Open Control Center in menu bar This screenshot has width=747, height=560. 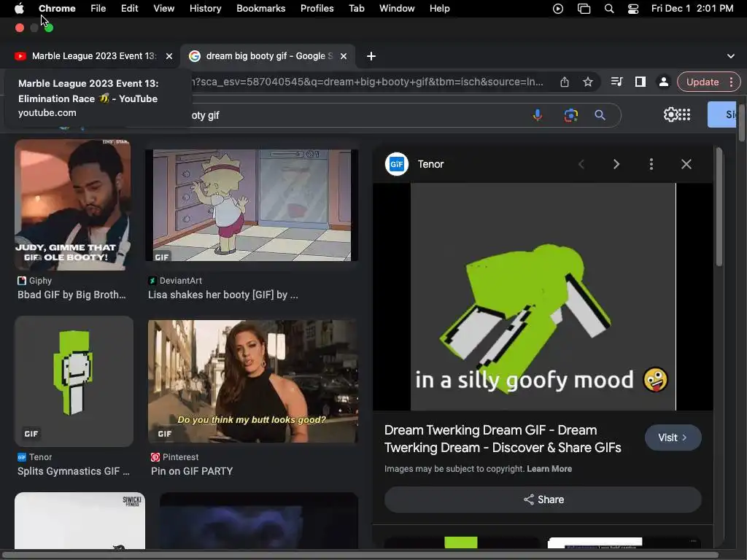[632, 9]
